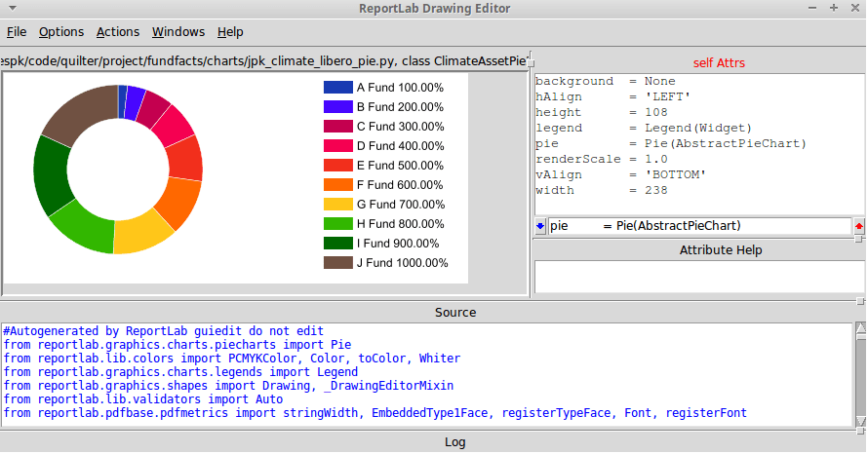This screenshot has height=454, width=868.
Task: Open the File menu
Action: click(17, 32)
